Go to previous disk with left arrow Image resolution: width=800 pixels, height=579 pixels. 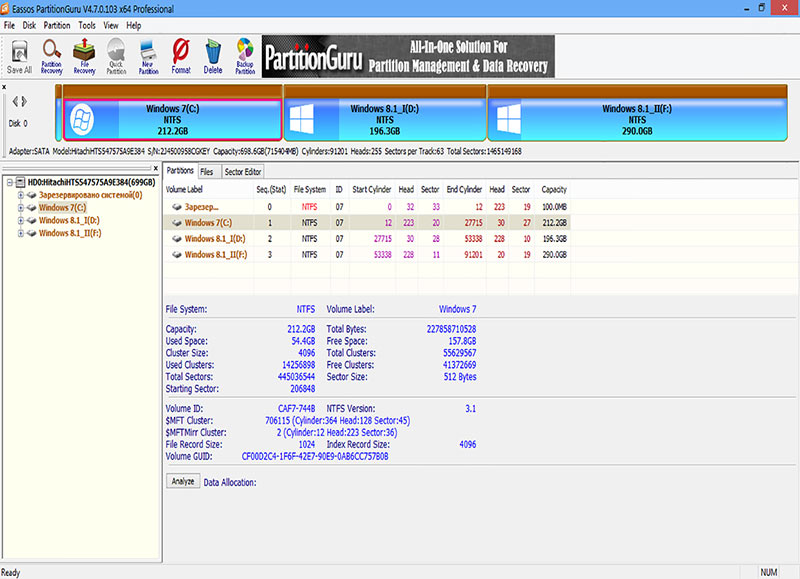(15, 101)
